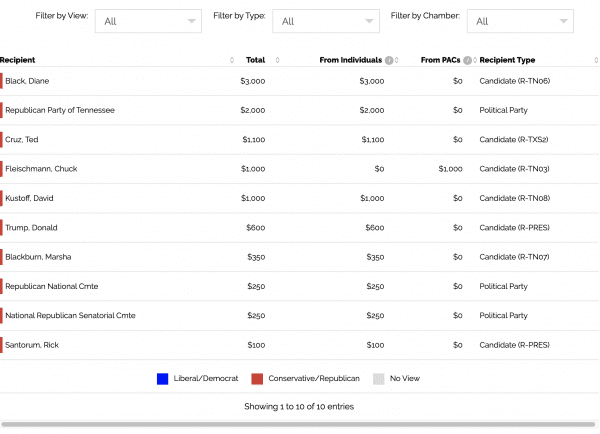Click the blue Liberal/Democrat legend swatch
This screenshot has width=600, height=434.
(162, 379)
